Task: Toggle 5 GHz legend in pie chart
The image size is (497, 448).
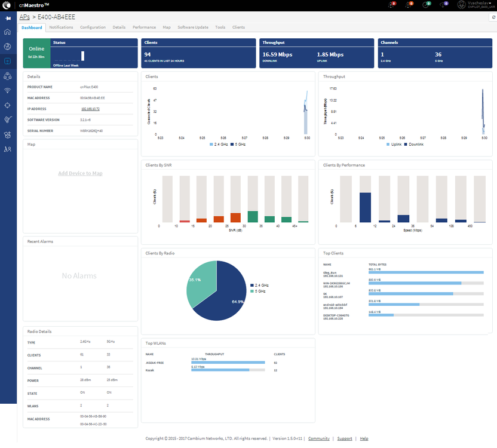Action: [x=258, y=291]
